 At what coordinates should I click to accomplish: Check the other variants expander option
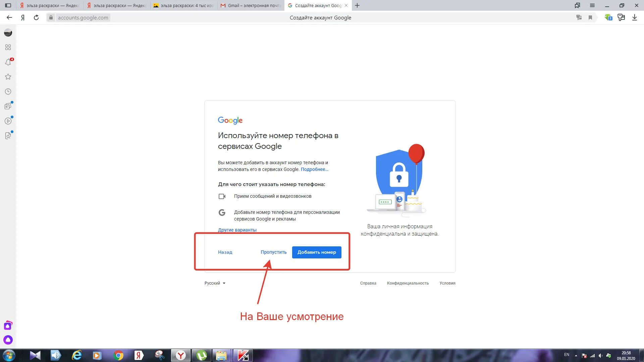(x=237, y=230)
